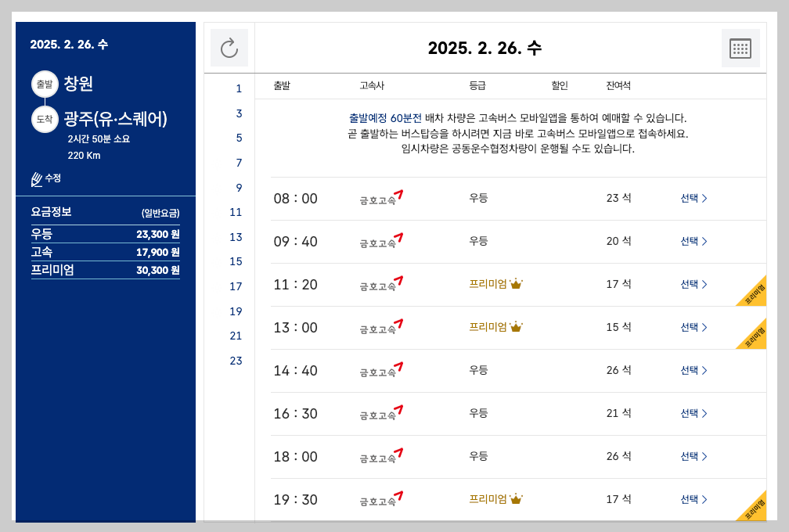Select hour 9 in the time sidebar

(x=240, y=188)
